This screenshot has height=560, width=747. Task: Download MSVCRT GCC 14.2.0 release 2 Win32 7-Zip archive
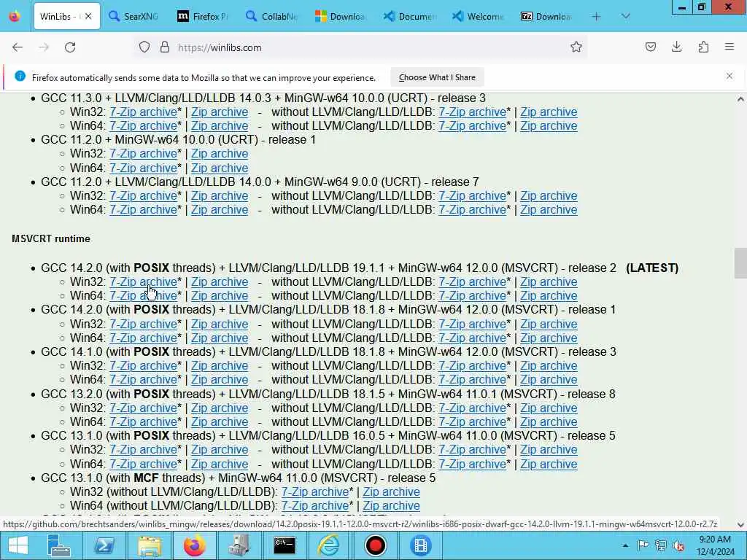click(144, 282)
